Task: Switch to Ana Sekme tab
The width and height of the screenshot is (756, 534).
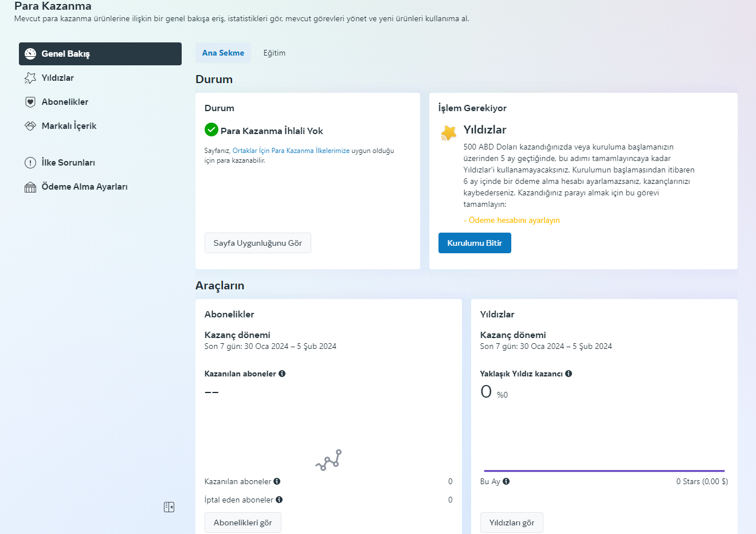Action: 223,53
